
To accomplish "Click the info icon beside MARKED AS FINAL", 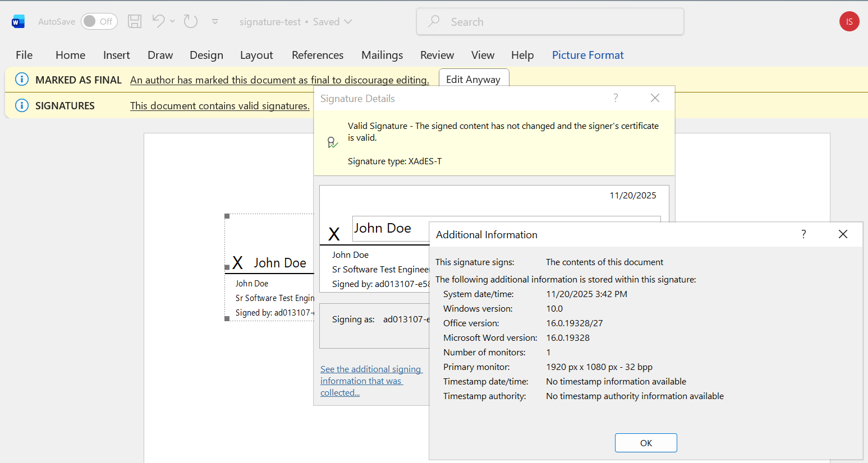I will [21, 80].
